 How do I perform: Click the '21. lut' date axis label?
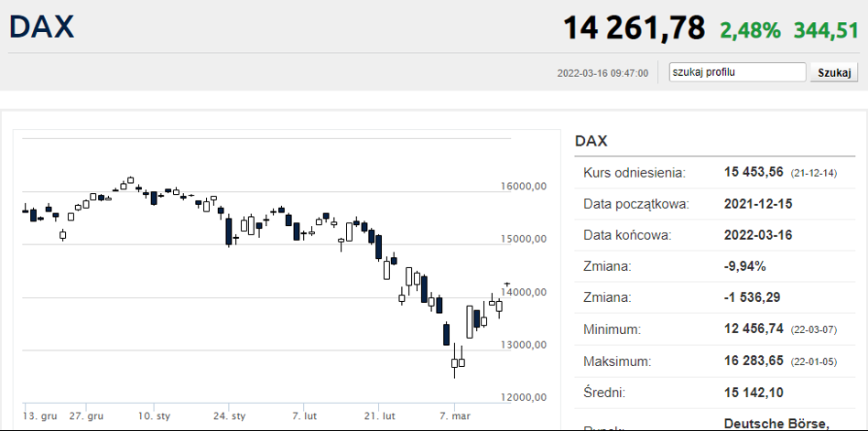click(379, 415)
